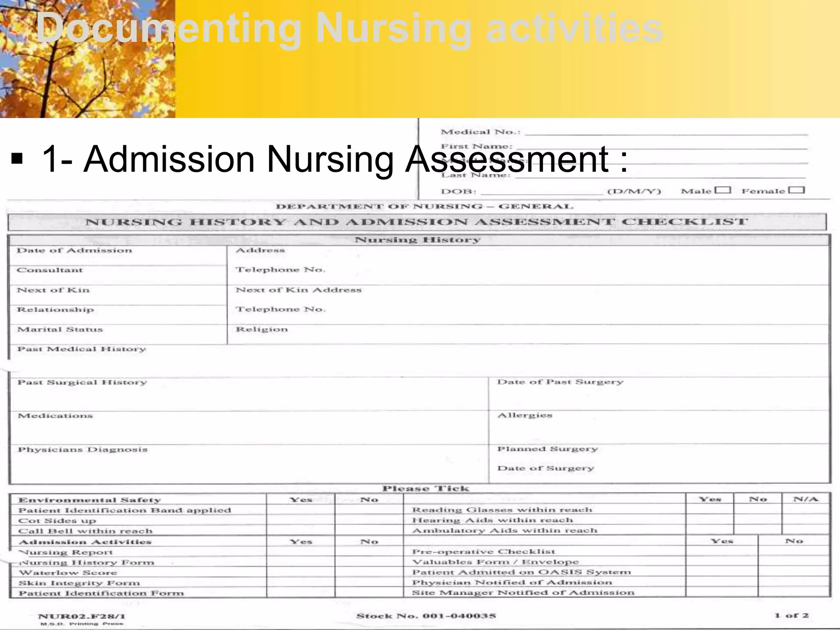Tick the Male checkbox
This screenshot has height=630, width=840.
point(723,190)
